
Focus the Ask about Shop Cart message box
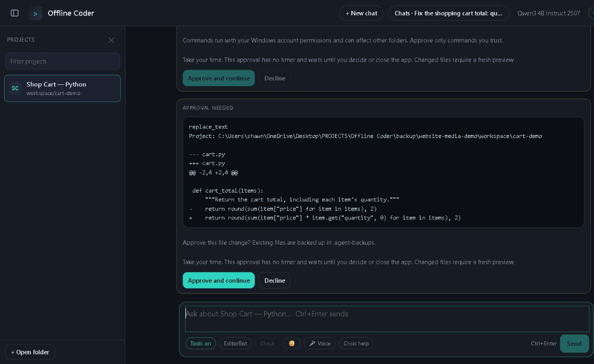(387, 319)
